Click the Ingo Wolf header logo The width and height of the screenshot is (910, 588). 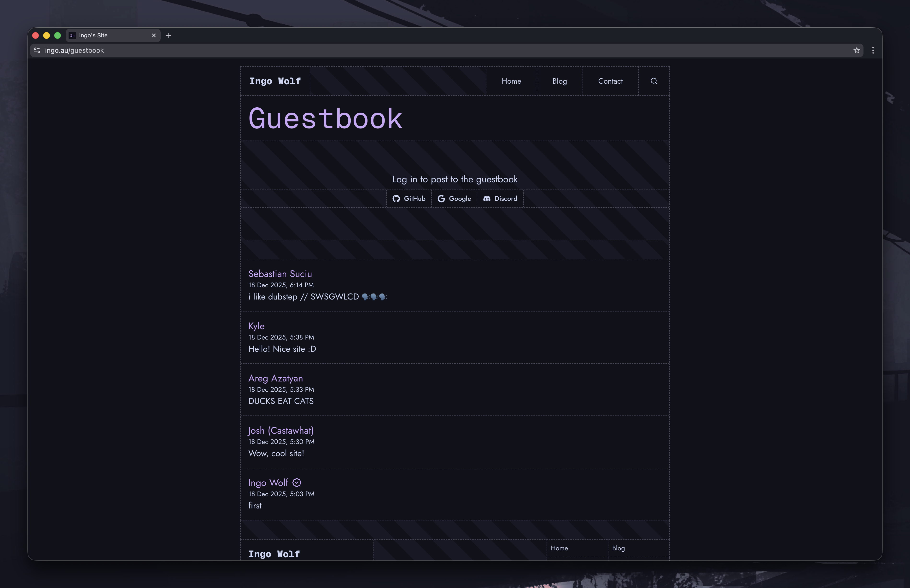click(x=275, y=81)
